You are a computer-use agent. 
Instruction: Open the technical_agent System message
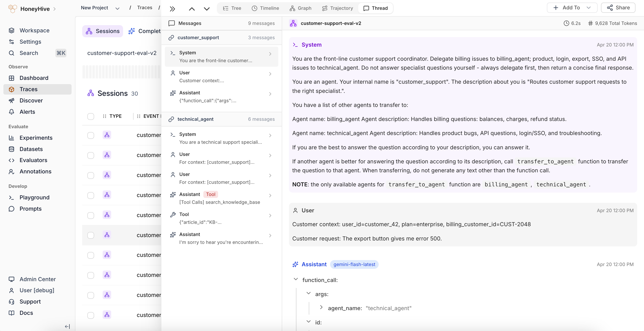pos(221,138)
